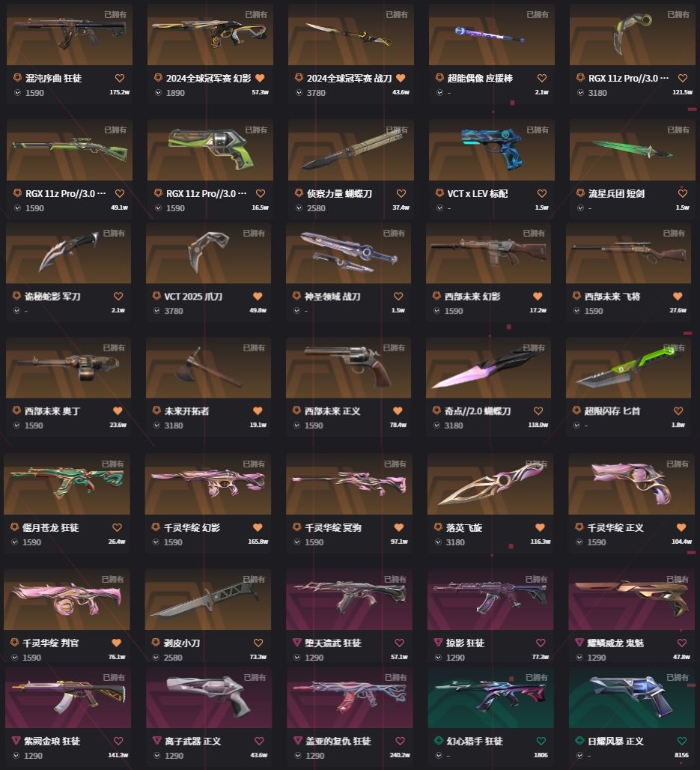Open the 西部未来 正义 revolver image
The width and height of the screenshot is (700, 770).
tap(348, 367)
